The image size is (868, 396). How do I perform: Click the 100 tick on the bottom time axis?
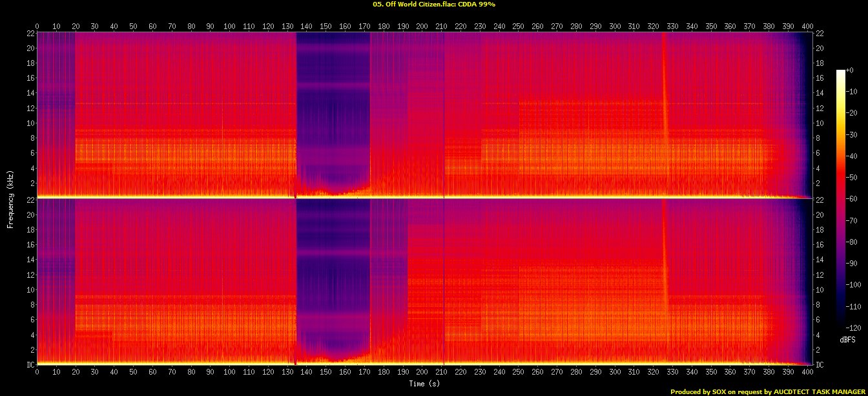(229, 373)
